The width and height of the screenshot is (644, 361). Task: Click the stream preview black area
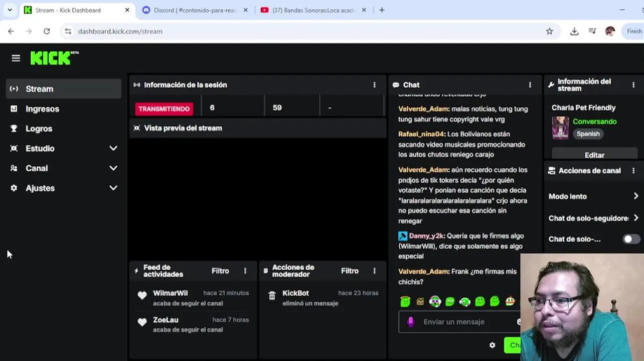click(257, 198)
